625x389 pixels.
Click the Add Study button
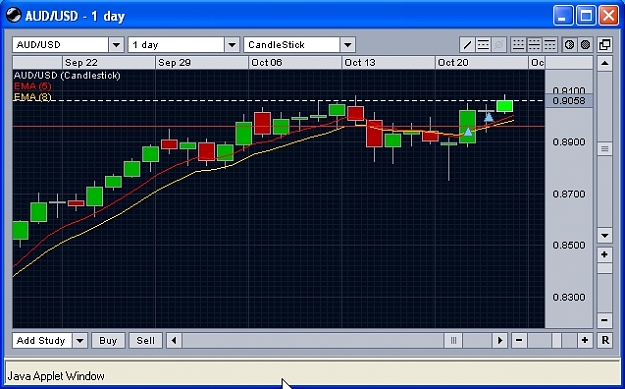pos(42,341)
